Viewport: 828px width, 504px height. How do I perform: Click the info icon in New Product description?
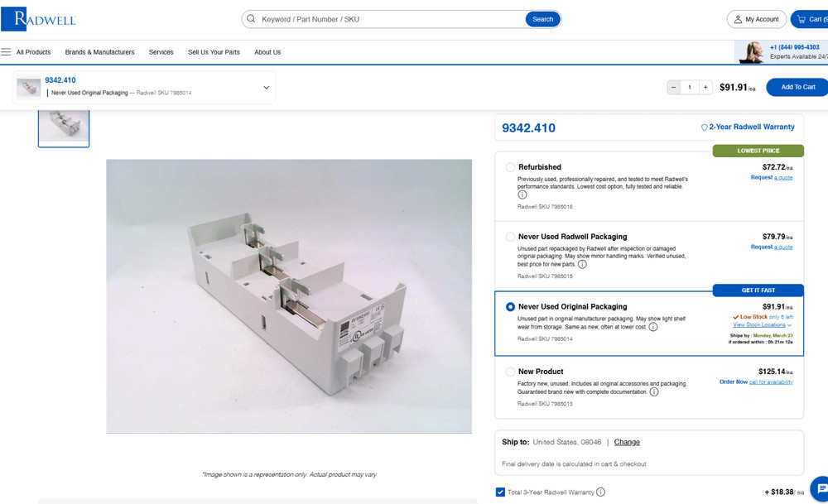(x=654, y=391)
